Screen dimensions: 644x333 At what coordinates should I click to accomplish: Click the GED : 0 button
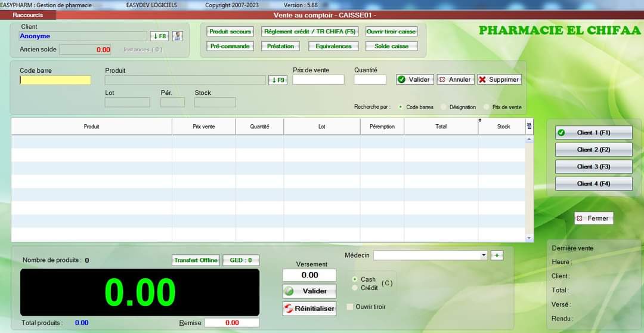click(241, 260)
